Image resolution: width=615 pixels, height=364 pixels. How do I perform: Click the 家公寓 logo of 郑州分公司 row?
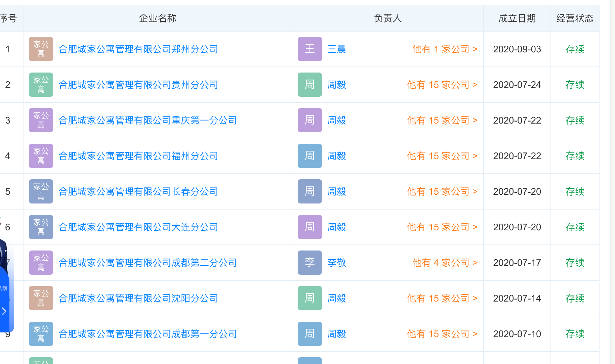point(41,49)
